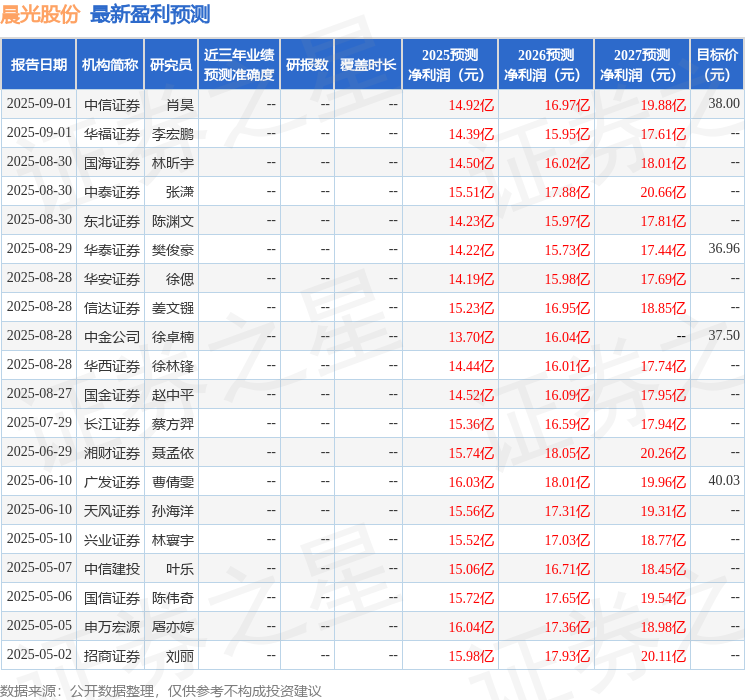Viewport: 745px width, 700px height.
Task: Click the date 2025-05-06
Action: point(39,596)
